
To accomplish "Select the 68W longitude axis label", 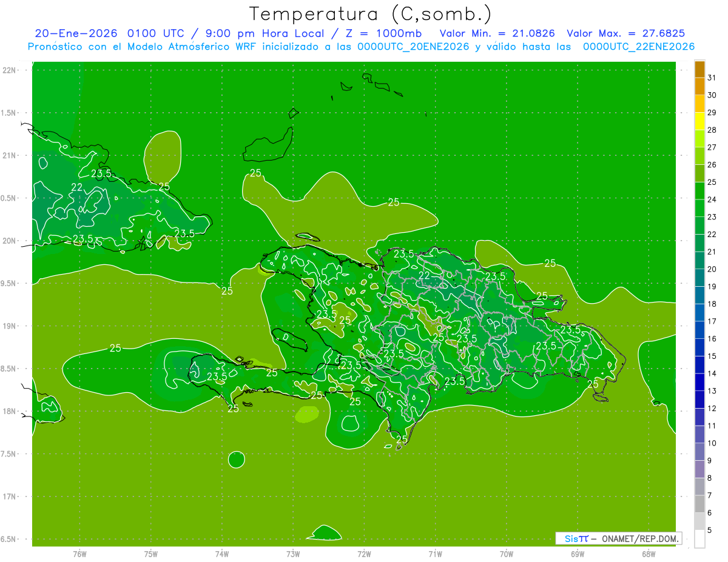I will tap(648, 554).
